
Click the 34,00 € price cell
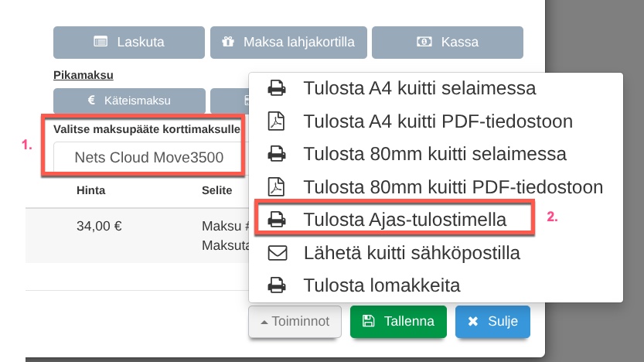[99, 227]
